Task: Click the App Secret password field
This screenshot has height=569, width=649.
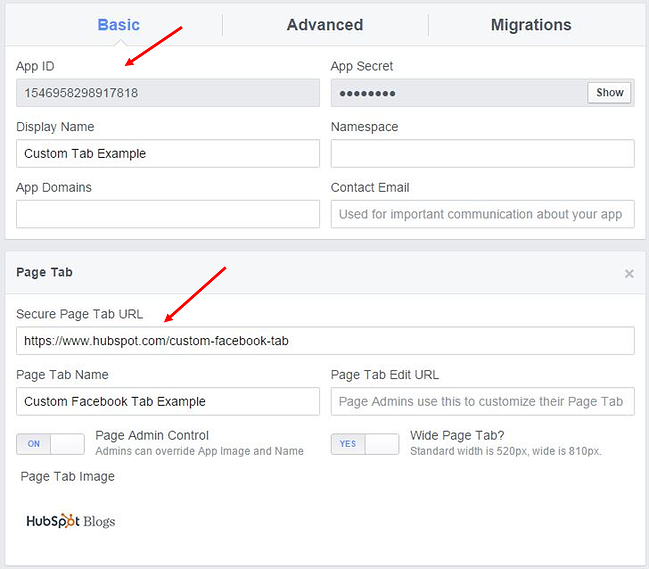Action: (x=458, y=93)
